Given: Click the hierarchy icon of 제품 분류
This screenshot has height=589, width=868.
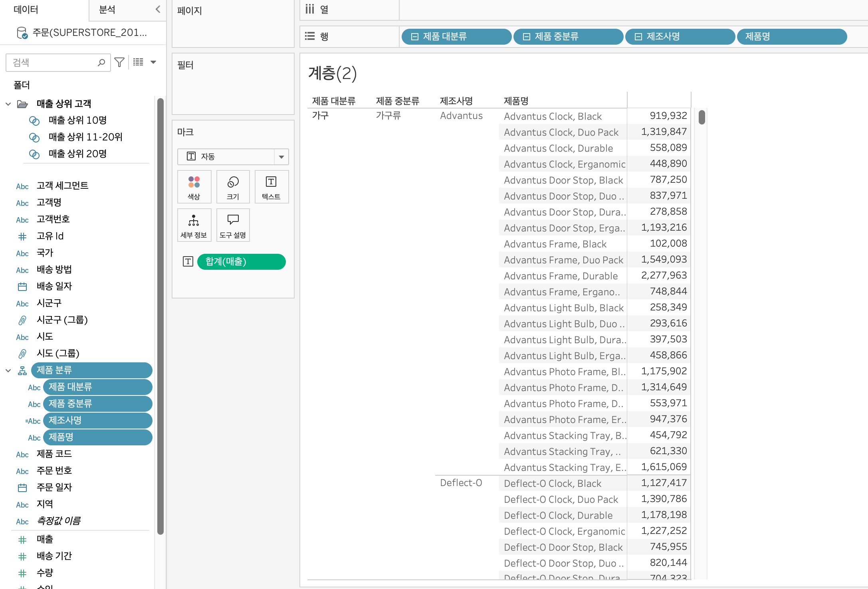Looking at the screenshot, I should pyautogui.click(x=22, y=371).
